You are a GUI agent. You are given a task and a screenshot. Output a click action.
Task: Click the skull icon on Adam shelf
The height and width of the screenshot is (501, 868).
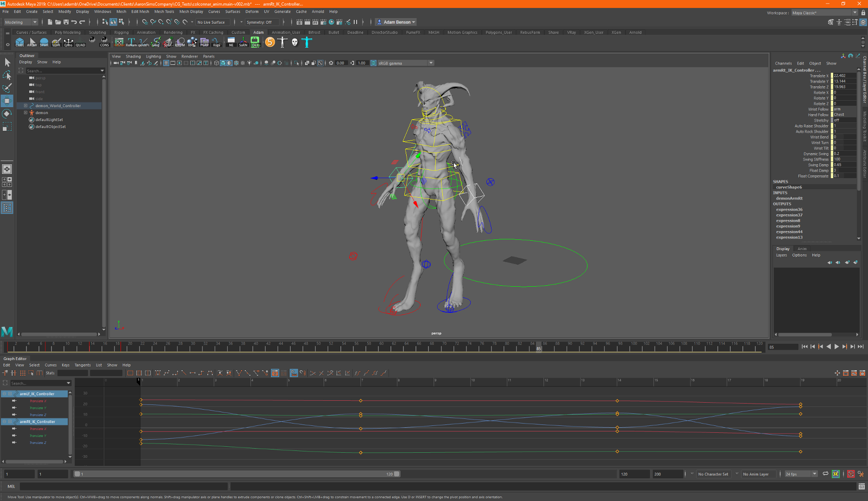coord(294,42)
